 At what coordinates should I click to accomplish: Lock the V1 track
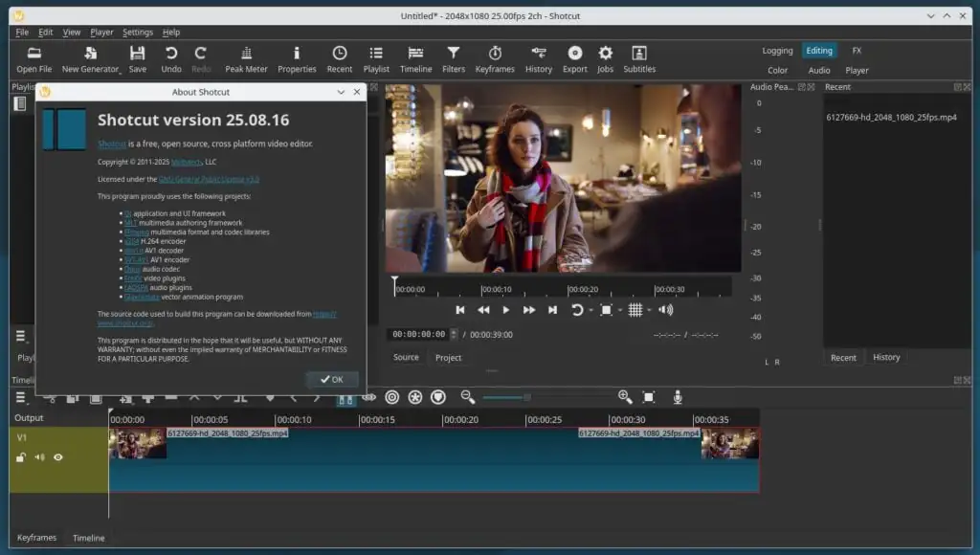click(x=20, y=457)
